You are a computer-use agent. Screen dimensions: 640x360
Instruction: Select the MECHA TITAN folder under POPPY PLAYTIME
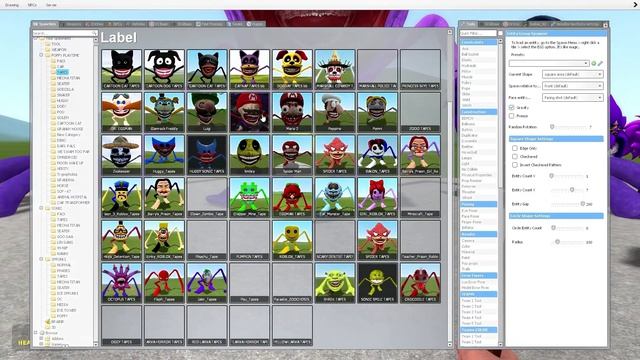(68, 78)
